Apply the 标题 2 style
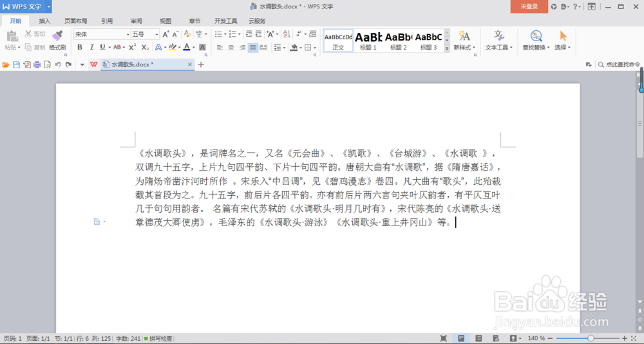 click(399, 41)
